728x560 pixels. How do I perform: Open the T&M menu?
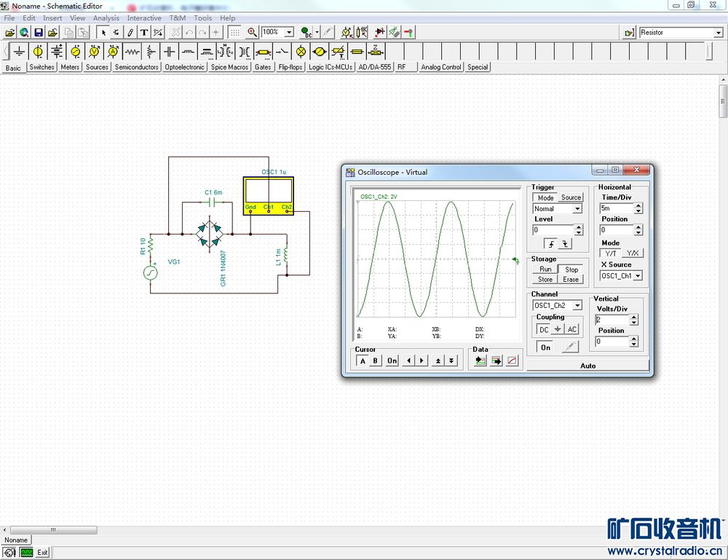coord(178,18)
